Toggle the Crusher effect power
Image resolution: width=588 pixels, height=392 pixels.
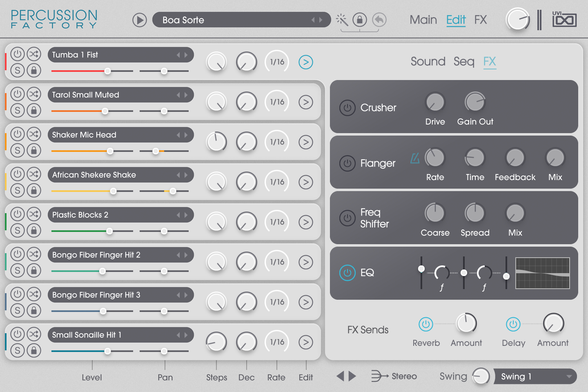(x=347, y=108)
